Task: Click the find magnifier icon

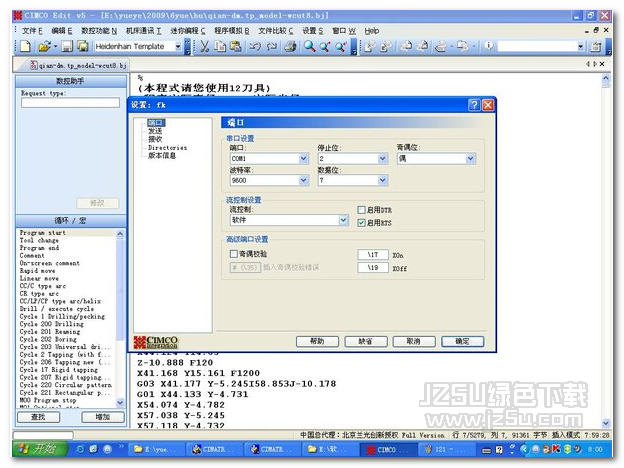Action: tap(310, 47)
